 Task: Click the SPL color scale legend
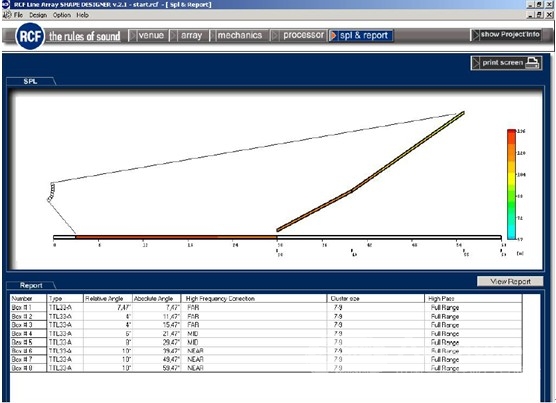(511, 184)
